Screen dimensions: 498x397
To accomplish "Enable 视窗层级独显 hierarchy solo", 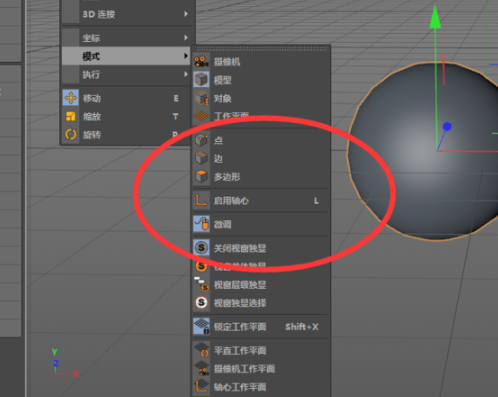I will point(261,285).
